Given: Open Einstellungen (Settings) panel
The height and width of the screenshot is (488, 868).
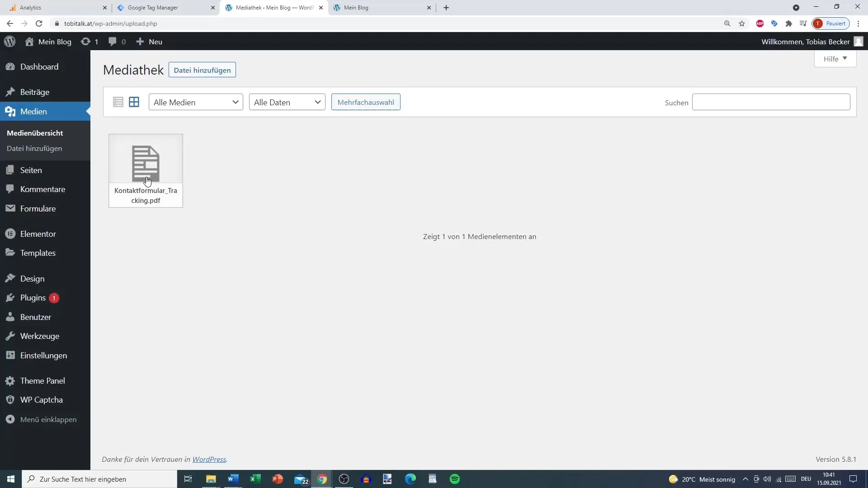Looking at the screenshot, I should pos(43,355).
